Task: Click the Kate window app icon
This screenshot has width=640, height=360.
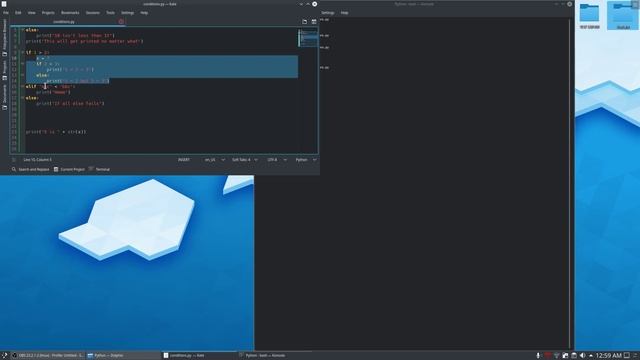Action: 4,4
